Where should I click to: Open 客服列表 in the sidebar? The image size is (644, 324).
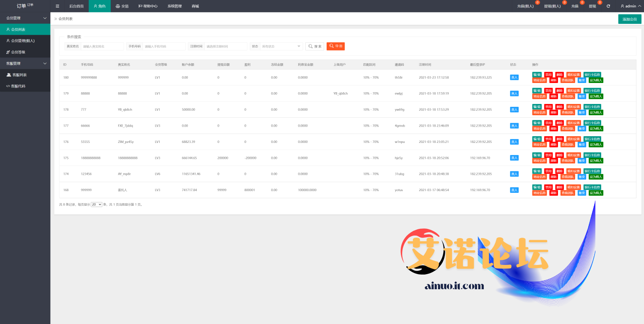click(25, 75)
